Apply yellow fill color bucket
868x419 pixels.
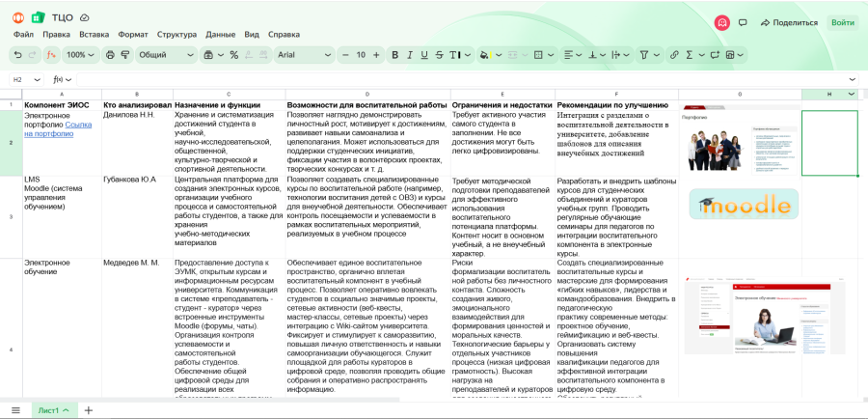(x=485, y=55)
